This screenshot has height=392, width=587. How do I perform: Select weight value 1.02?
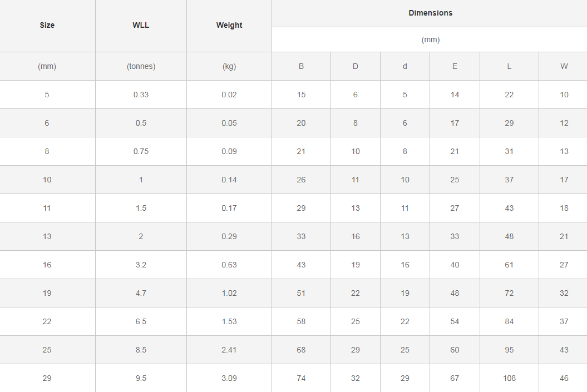(229, 293)
